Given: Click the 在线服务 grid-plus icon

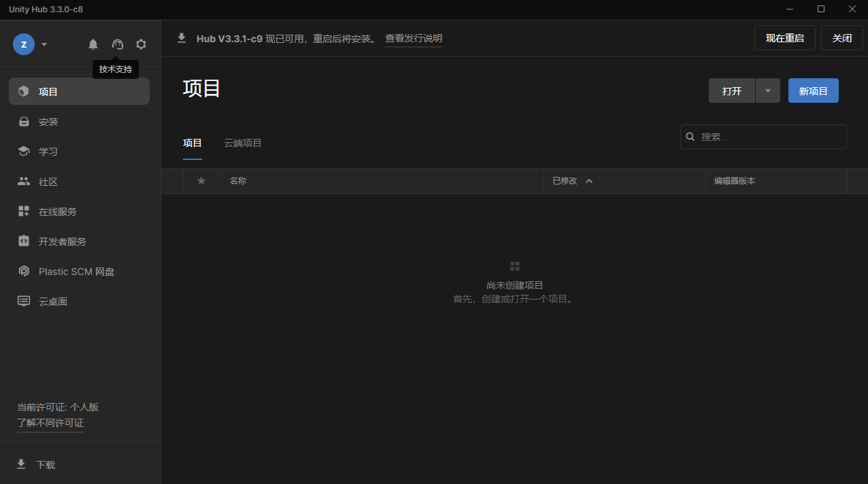Looking at the screenshot, I should coord(24,211).
